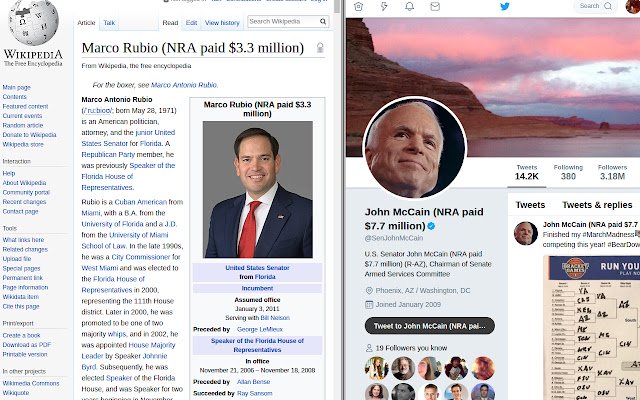Viewport: 640px width, 400px height.
Task: Switch to the Talk tab
Action: click(109, 23)
